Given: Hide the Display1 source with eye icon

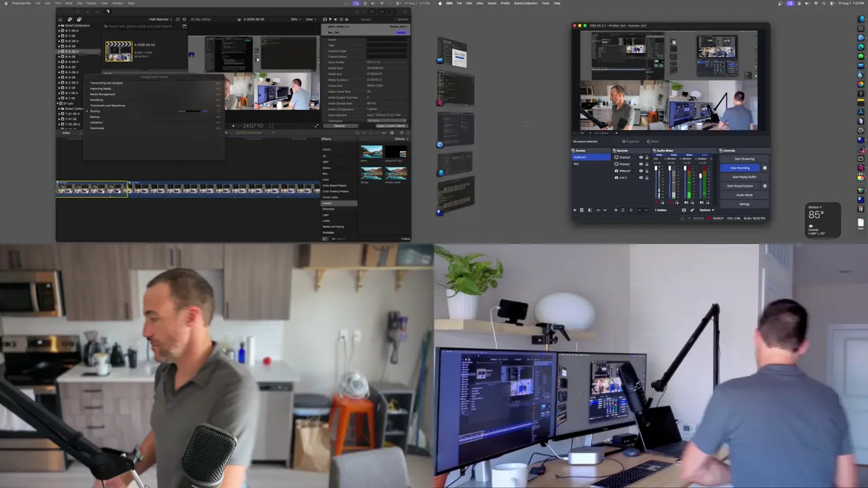Looking at the screenshot, I should pyautogui.click(x=641, y=164).
